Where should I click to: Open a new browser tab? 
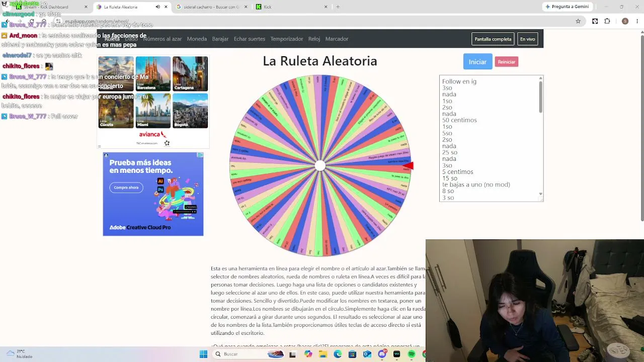338,7
